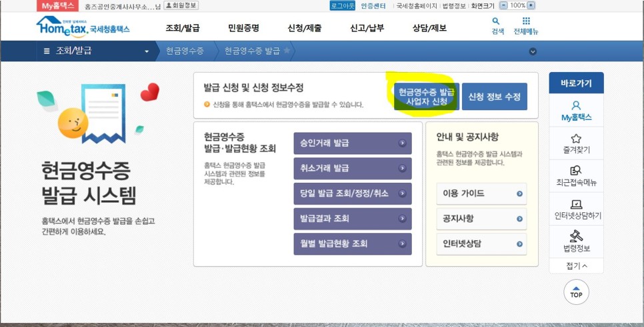The height and width of the screenshot is (327, 644).
Task: Click the 로그아웃 button
Action: click(342, 6)
